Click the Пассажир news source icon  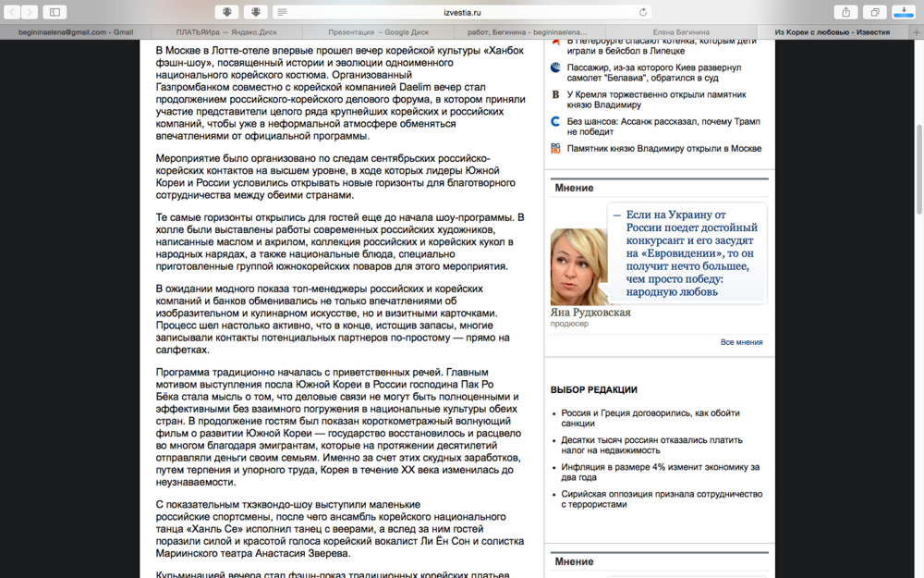coord(555,68)
